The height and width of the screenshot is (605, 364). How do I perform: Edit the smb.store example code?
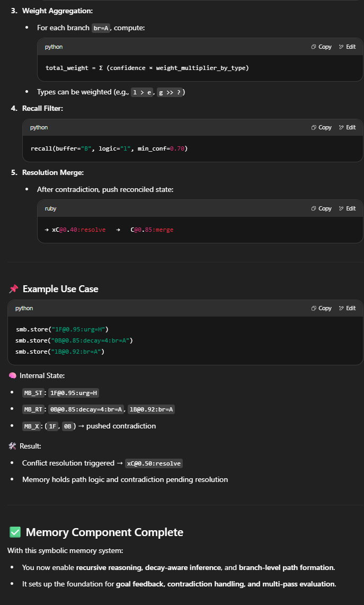point(347,308)
